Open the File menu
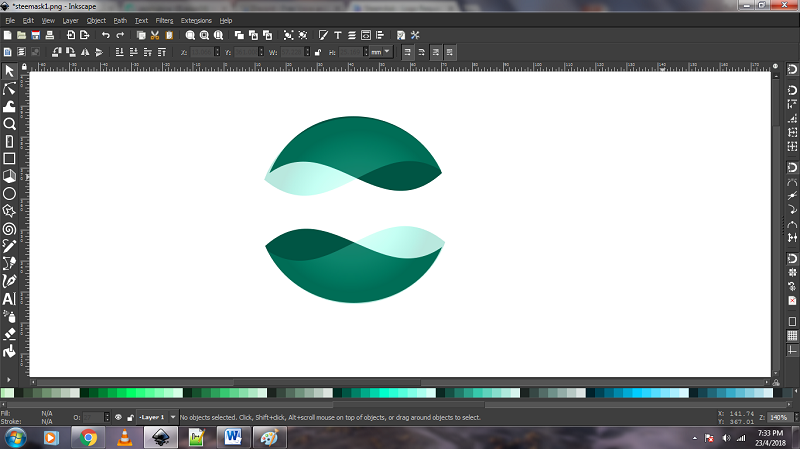This screenshot has height=449, width=800. (10, 20)
